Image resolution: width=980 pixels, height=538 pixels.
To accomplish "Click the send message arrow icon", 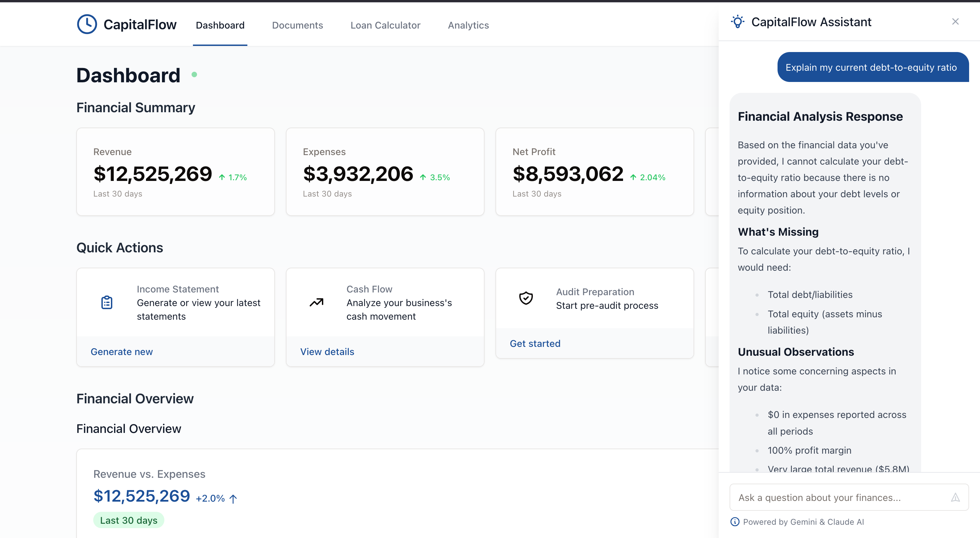I will point(955,497).
